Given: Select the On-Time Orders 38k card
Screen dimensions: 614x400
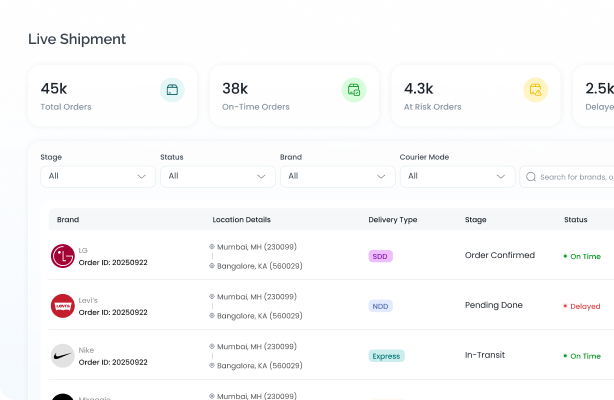Looking at the screenshot, I should click(x=294, y=96).
